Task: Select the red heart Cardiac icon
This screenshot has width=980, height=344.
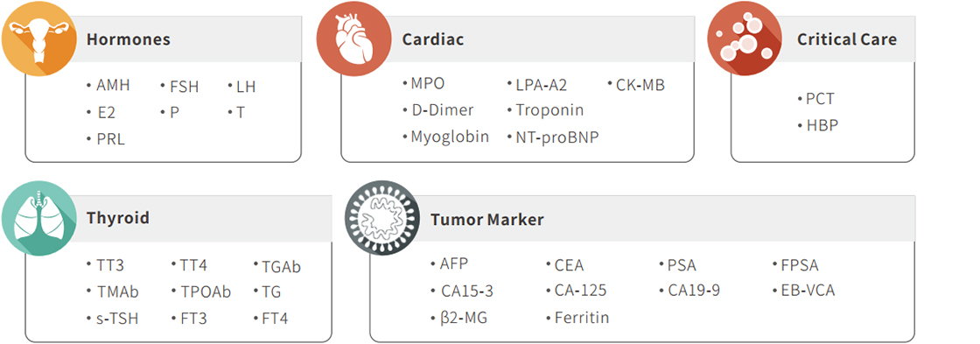Action: click(354, 39)
